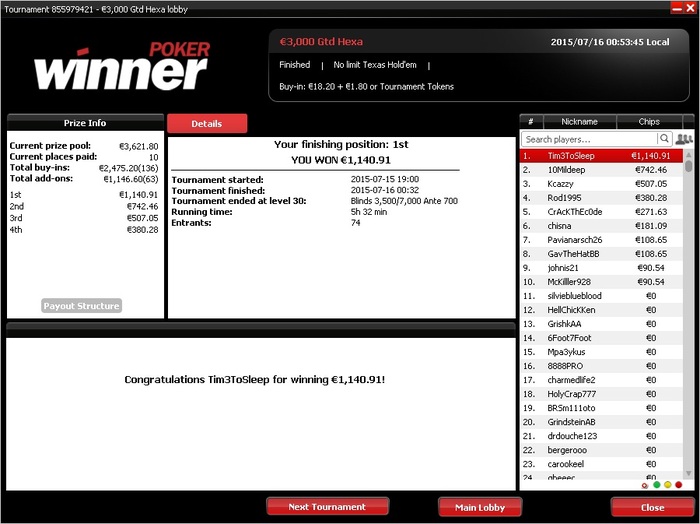Select player Pavianarsch26 in the list

(601, 240)
